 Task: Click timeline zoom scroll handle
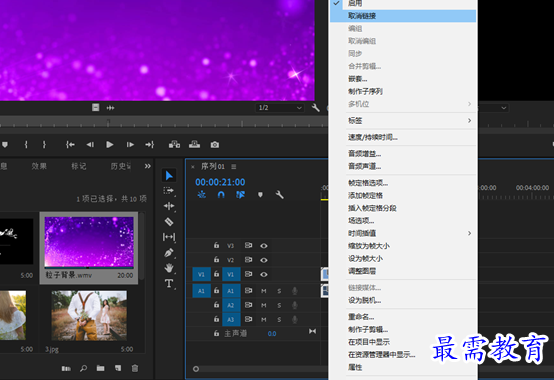(x=196, y=369)
